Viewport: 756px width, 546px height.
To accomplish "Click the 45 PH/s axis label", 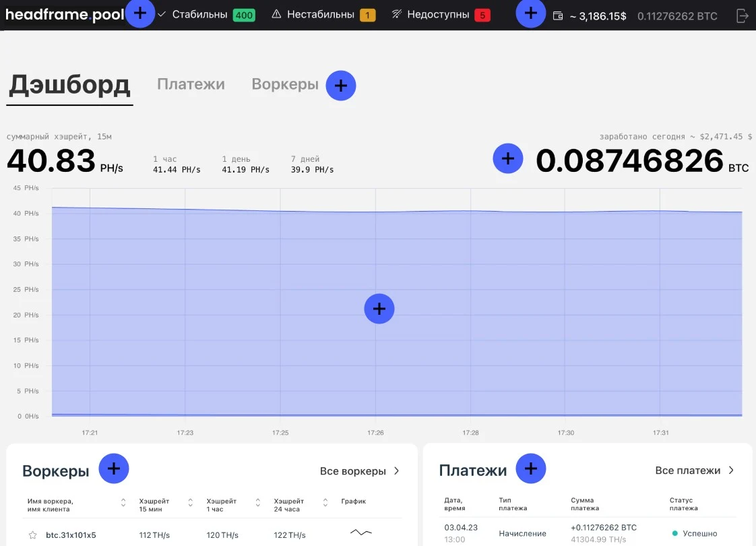I will point(26,187).
